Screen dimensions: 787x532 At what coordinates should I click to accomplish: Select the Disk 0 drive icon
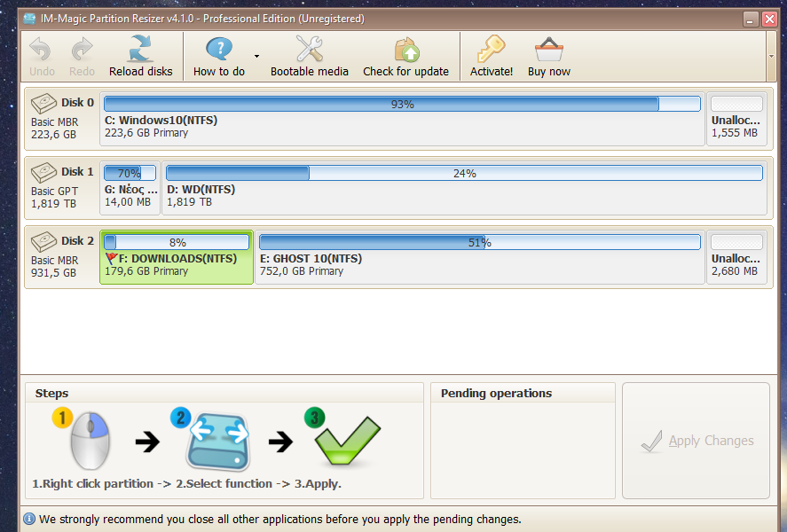(x=43, y=103)
